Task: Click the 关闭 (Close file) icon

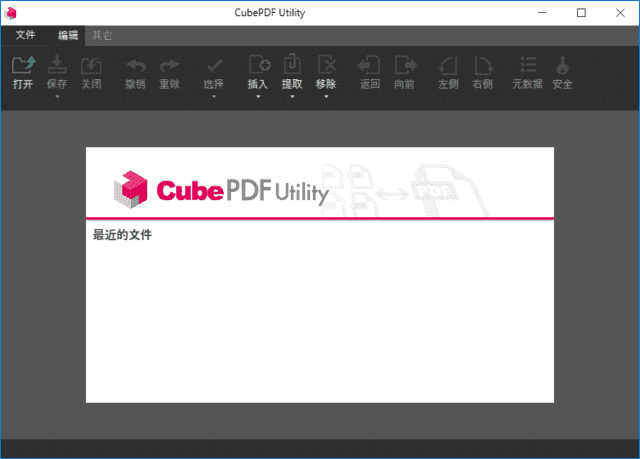Action: click(91, 67)
